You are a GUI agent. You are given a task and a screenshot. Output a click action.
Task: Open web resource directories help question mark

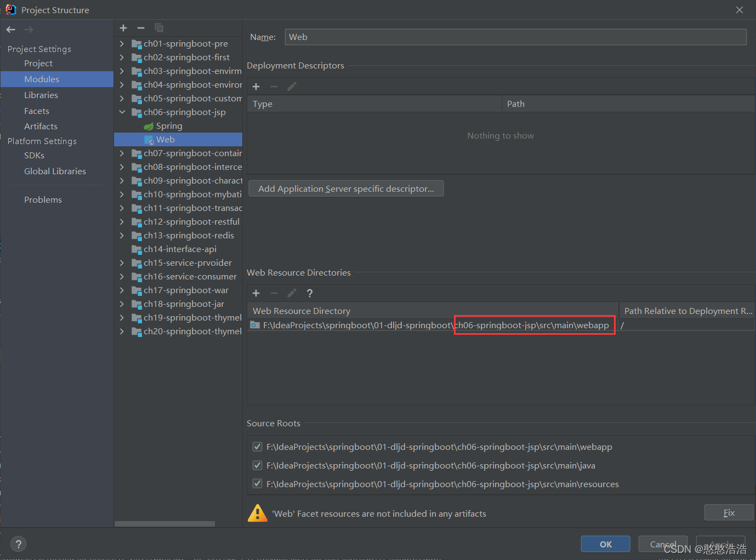coord(310,293)
